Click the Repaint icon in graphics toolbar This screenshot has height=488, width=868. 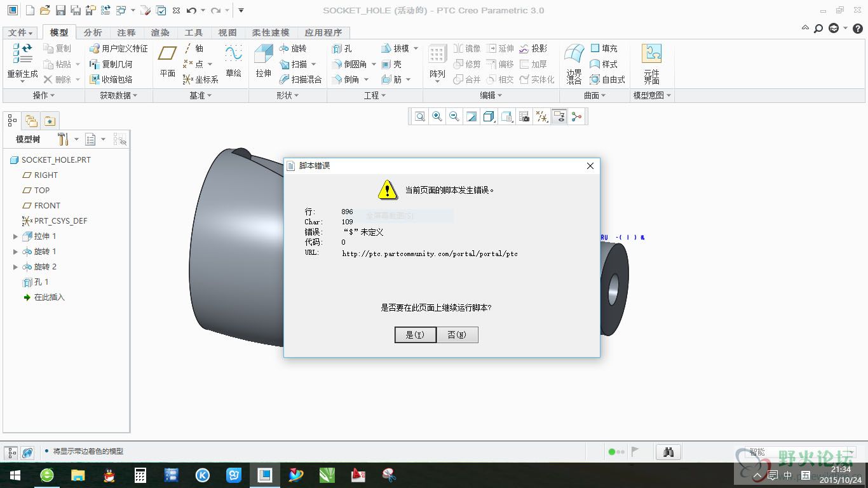point(471,116)
